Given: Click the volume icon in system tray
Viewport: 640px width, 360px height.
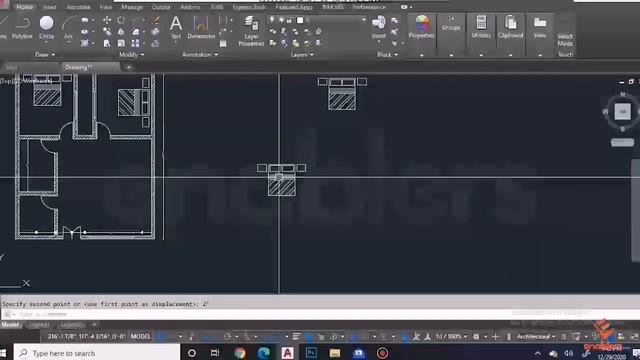Looking at the screenshot, I should point(569,353).
